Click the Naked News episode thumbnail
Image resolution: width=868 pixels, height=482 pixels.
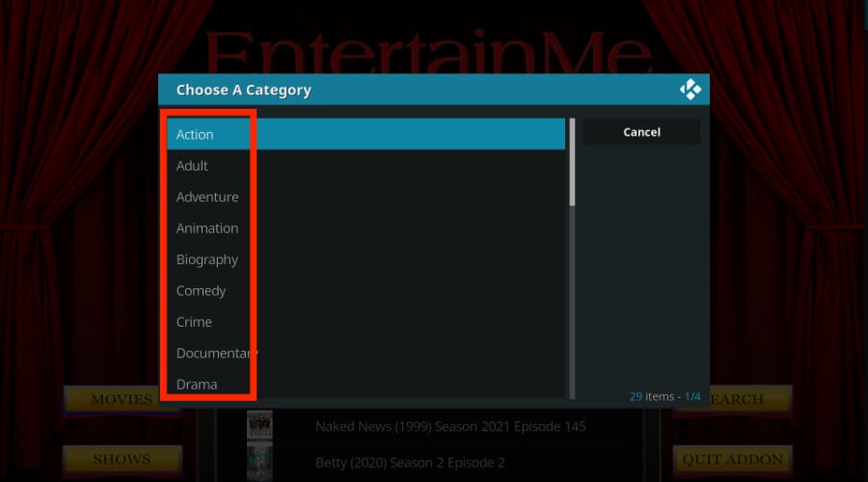[259, 425]
